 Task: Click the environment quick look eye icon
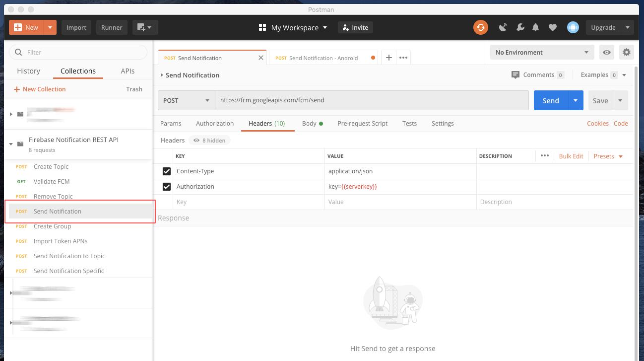[606, 52]
